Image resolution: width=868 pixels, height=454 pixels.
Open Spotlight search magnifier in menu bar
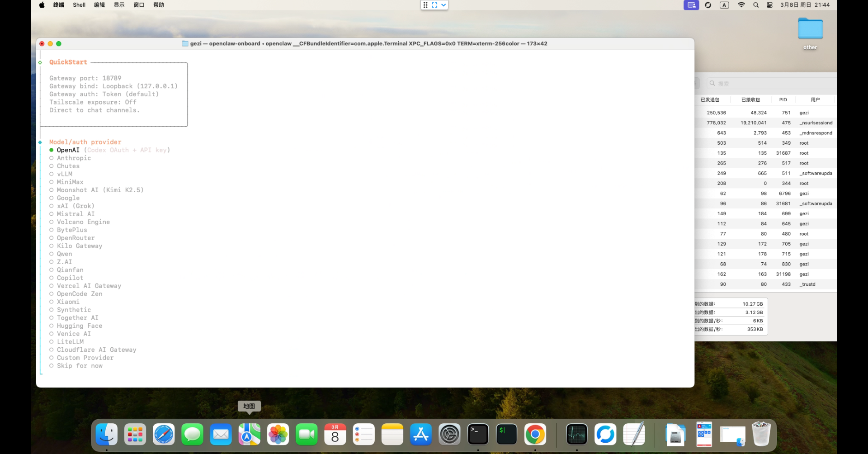756,5
